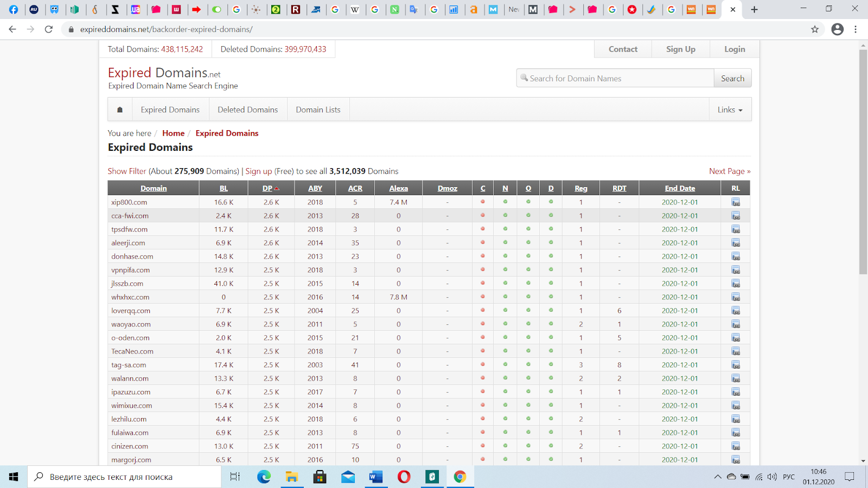868x488 pixels.
Task: Click the Contact button
Action: pos(623,49)
